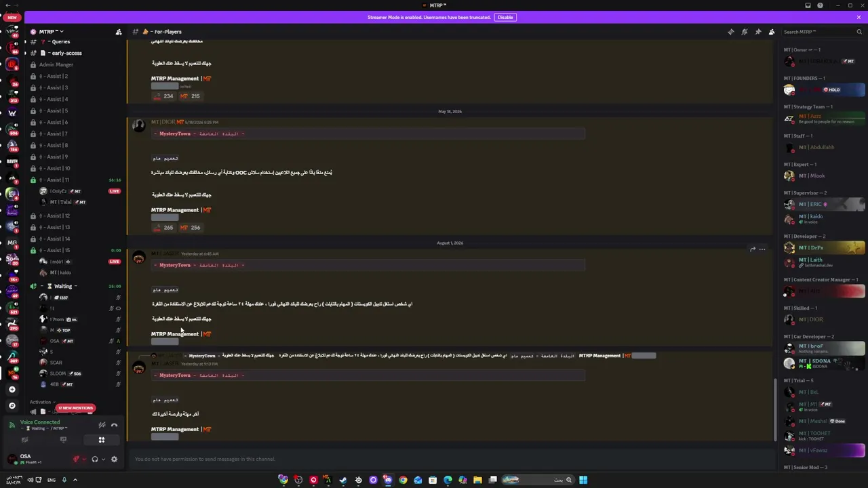This screenshot has height=488, width=868.
Task: Open the threads icon in channel header
Action: [730, 32]
